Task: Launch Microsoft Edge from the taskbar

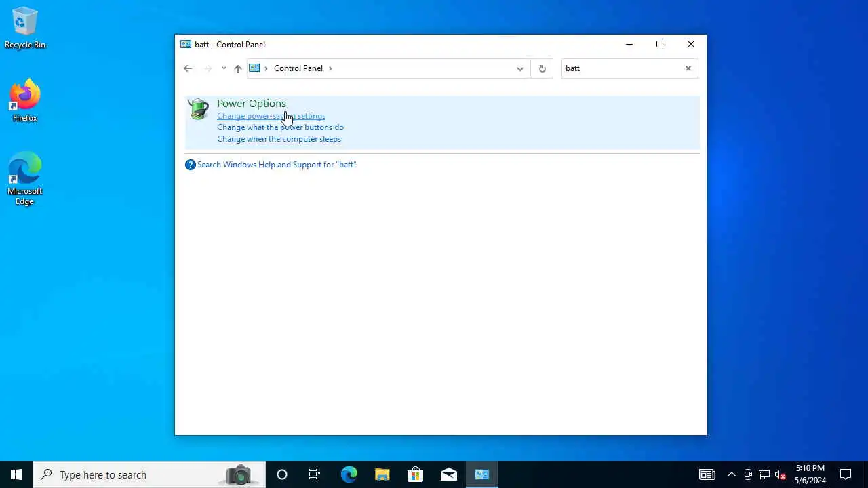Action: tap(349, 474)
